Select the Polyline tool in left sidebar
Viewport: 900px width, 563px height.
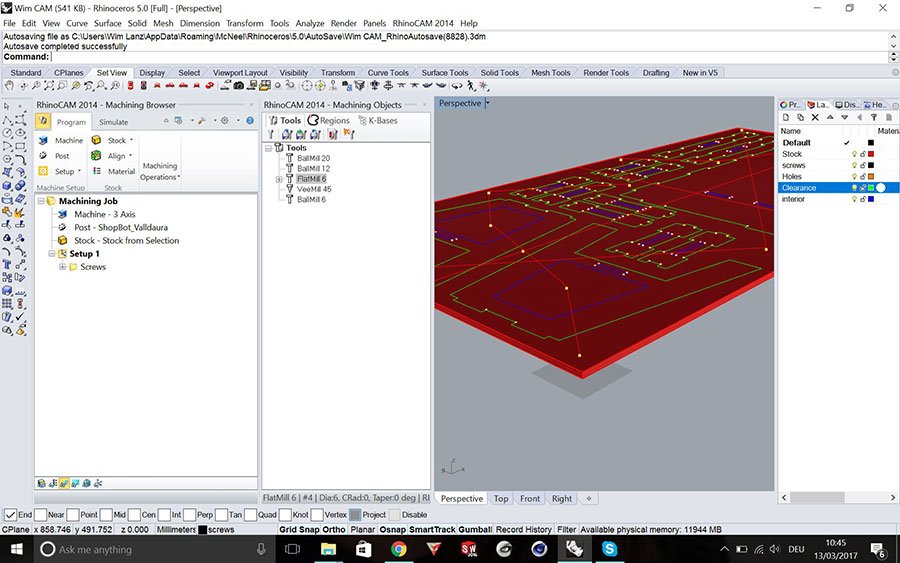[x=7, y=120]
